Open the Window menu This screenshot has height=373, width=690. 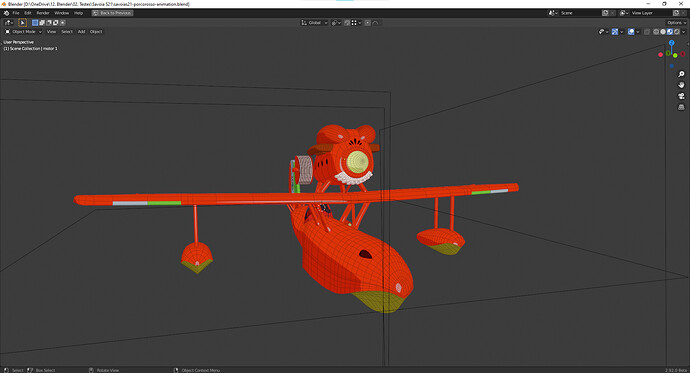point(62,13)
